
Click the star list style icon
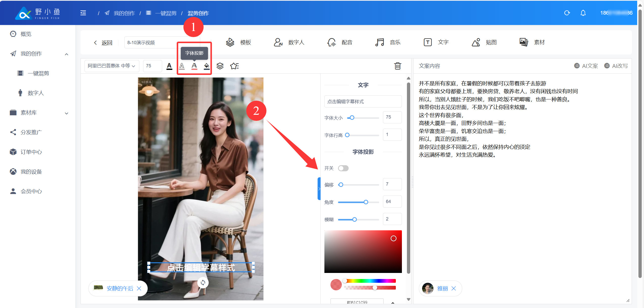234,66
